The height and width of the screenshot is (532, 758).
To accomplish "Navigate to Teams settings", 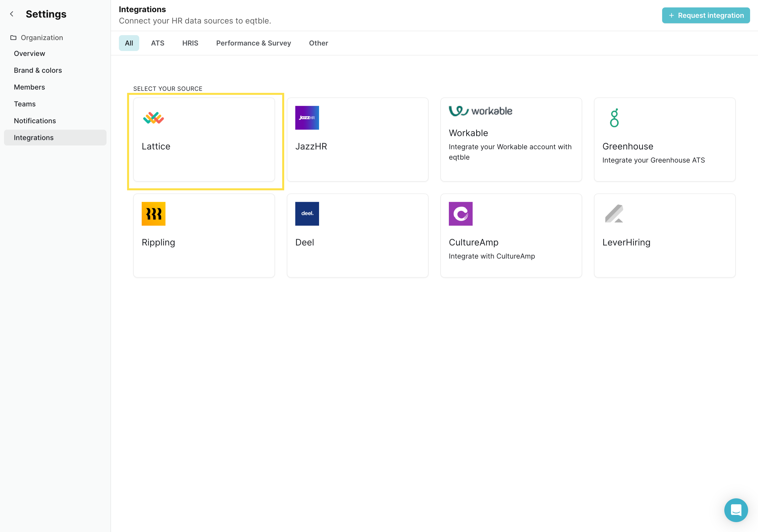I will pyautogui.click(x=25, y=104).
